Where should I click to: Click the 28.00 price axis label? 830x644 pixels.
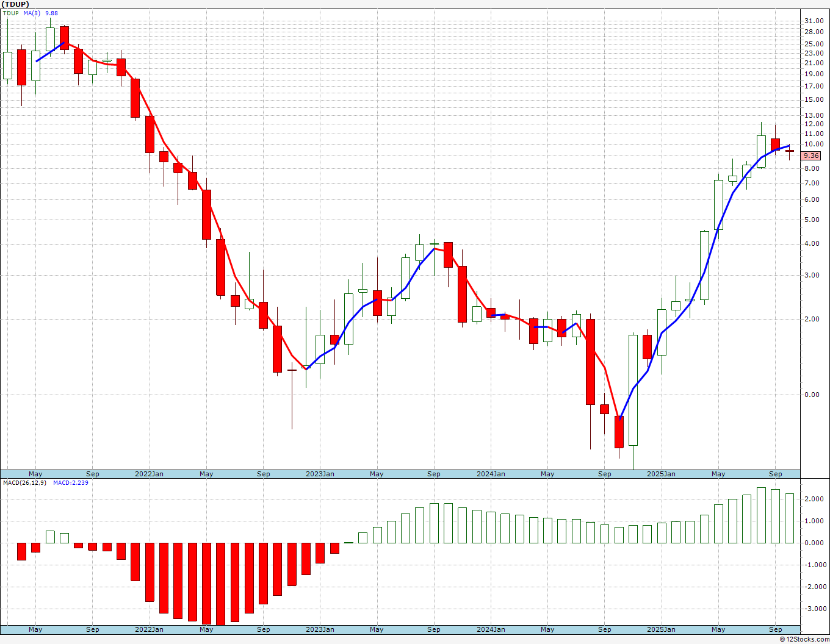pos(815,32)
